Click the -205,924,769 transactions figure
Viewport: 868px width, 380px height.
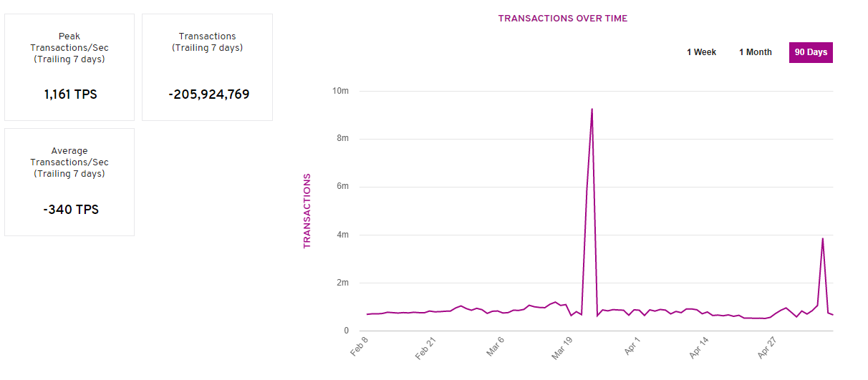click(207, 94)
